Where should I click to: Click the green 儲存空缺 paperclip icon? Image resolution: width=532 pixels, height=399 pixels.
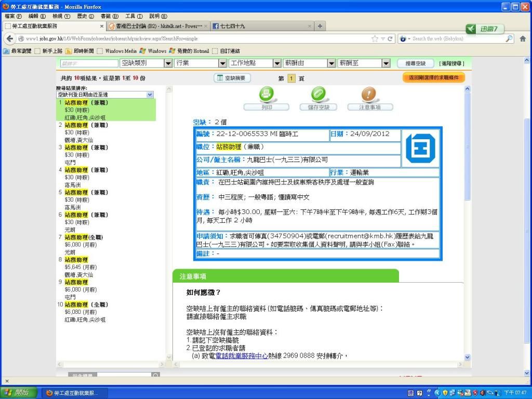click(318, 94)
